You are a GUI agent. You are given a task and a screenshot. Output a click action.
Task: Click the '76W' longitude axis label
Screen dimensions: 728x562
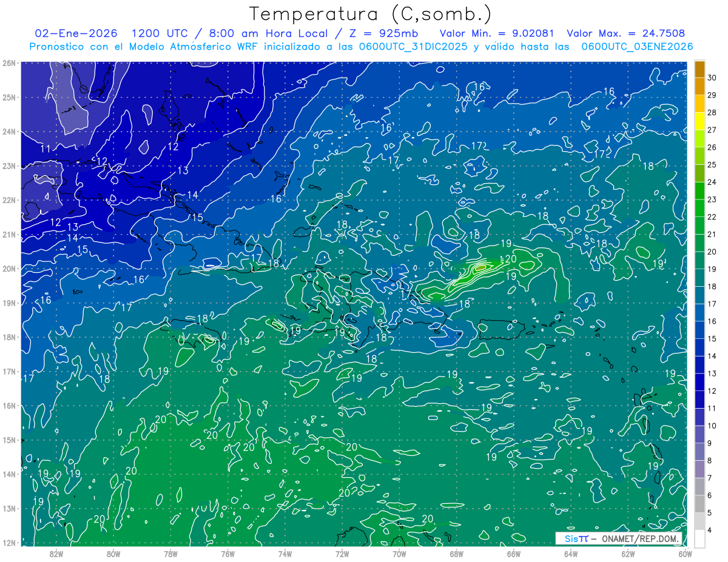click(x=228, y=554)
